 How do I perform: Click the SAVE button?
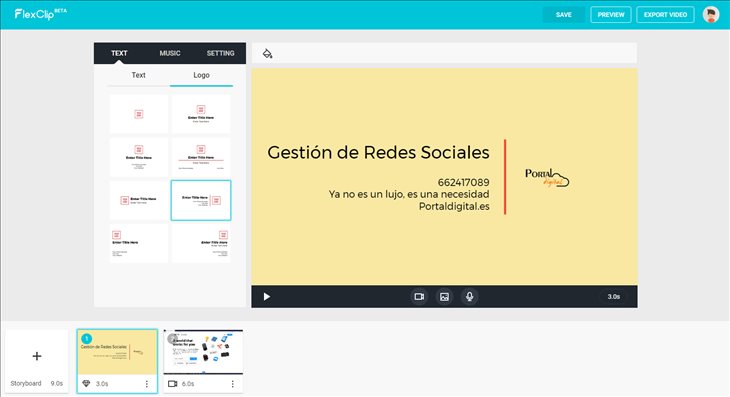coord(563,15)
